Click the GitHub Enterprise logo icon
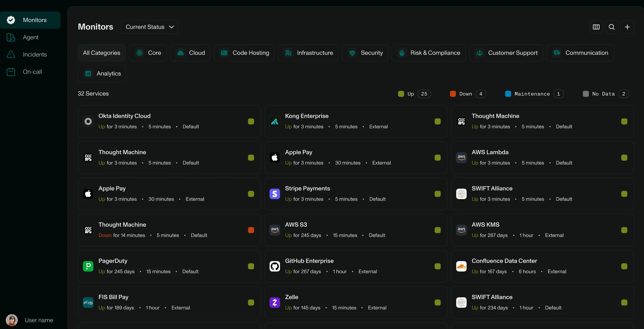 click(x=275, y=266)
